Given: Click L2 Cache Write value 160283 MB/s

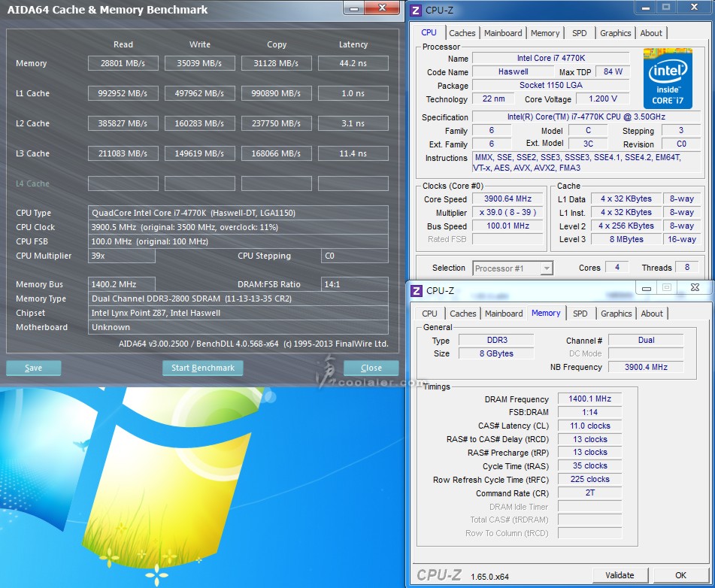Looking at the screenshot, I should coord(200,123).
